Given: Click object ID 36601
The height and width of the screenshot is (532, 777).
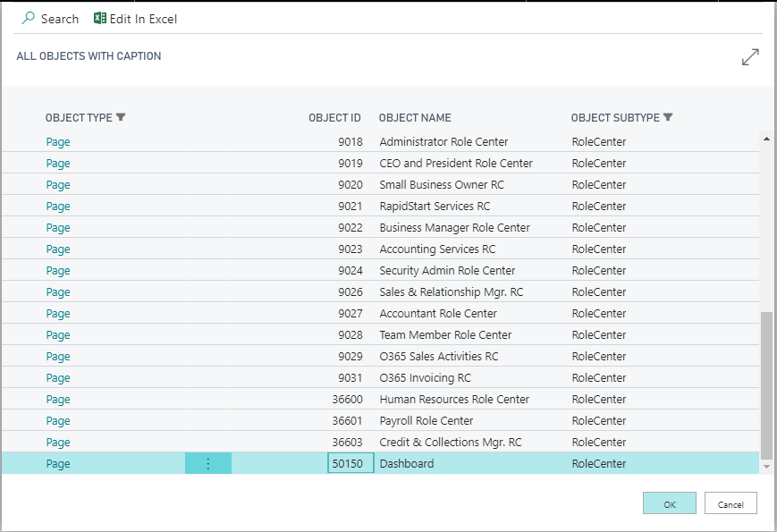Looking at the screenshot, I should (x=348, y=420).
